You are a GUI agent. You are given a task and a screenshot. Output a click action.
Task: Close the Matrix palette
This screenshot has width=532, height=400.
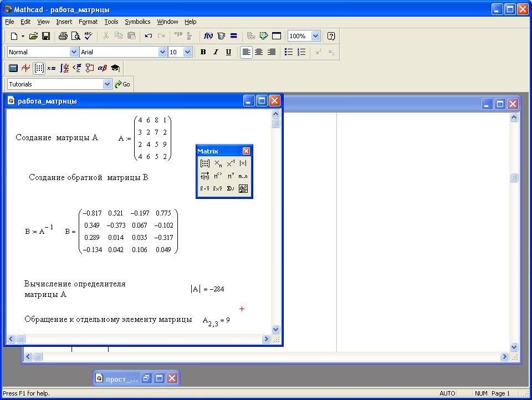click(x=246, y=151)
